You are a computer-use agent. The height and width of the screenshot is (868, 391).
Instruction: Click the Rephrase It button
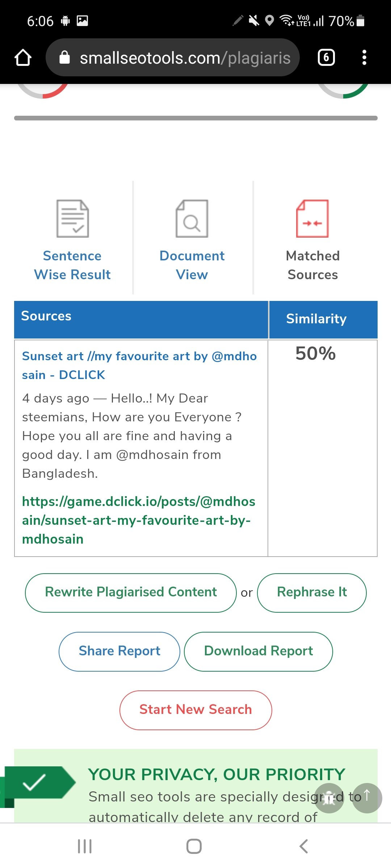tap(312, 593)
